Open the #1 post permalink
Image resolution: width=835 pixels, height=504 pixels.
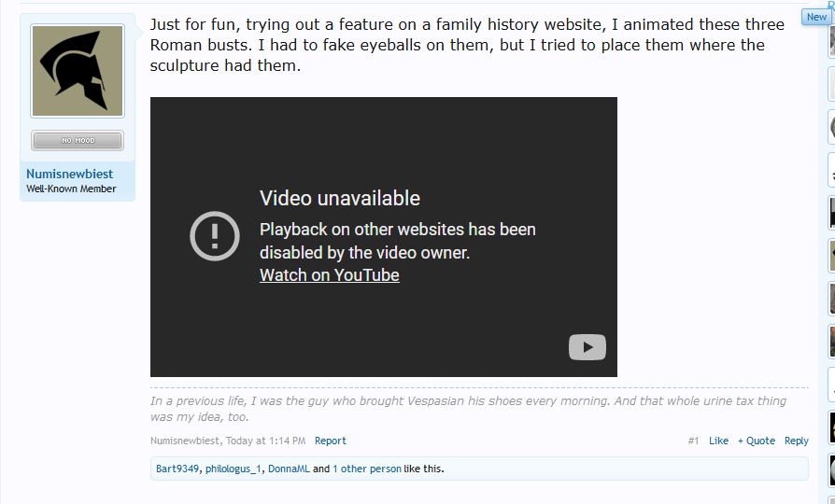click(693, 441)
